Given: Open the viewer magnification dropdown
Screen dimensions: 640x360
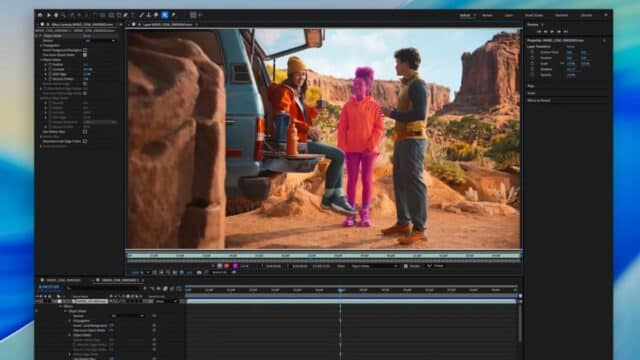Looking at the screenshot, I should coord(140,272).
